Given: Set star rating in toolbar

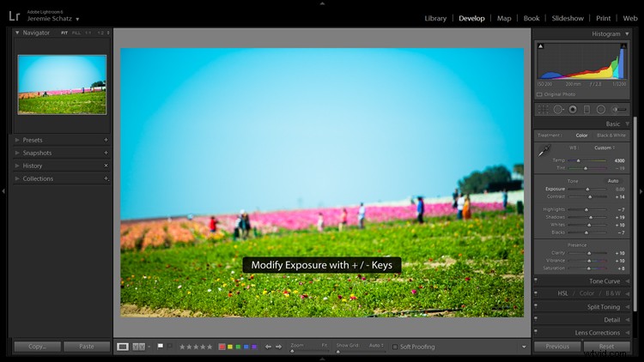Looking at the screenshot, I should pos(196,347).
